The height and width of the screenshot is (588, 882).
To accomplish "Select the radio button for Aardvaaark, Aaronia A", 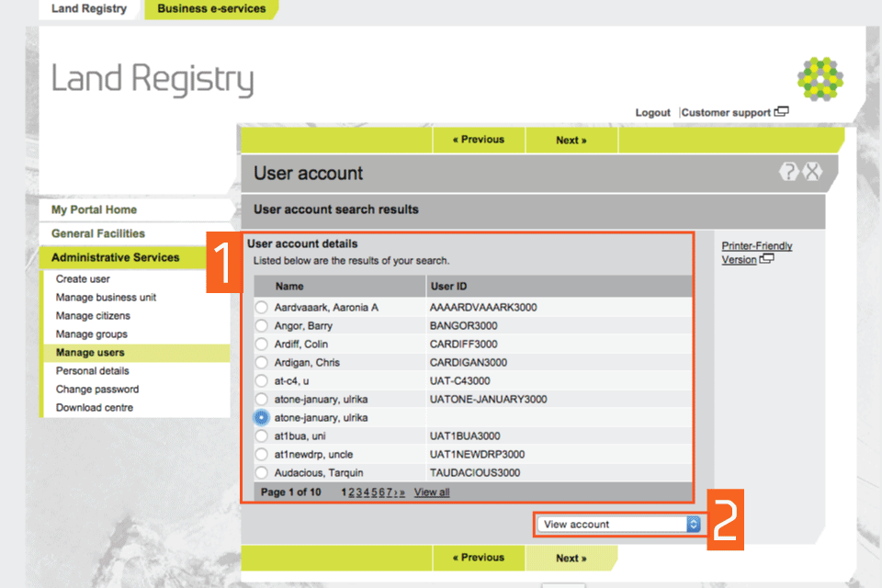I will coord(261,308).
